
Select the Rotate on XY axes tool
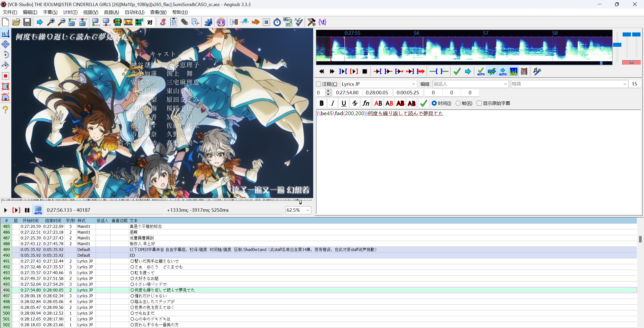(6, 65)
